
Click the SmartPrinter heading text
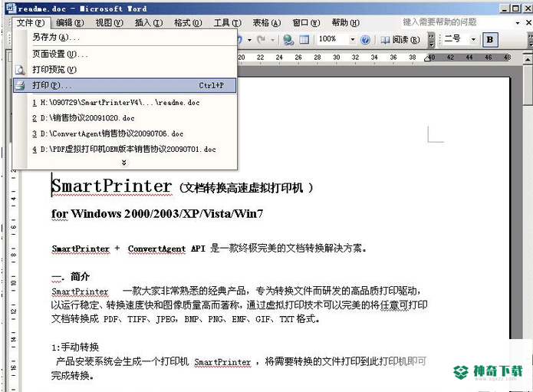[112, 186]
